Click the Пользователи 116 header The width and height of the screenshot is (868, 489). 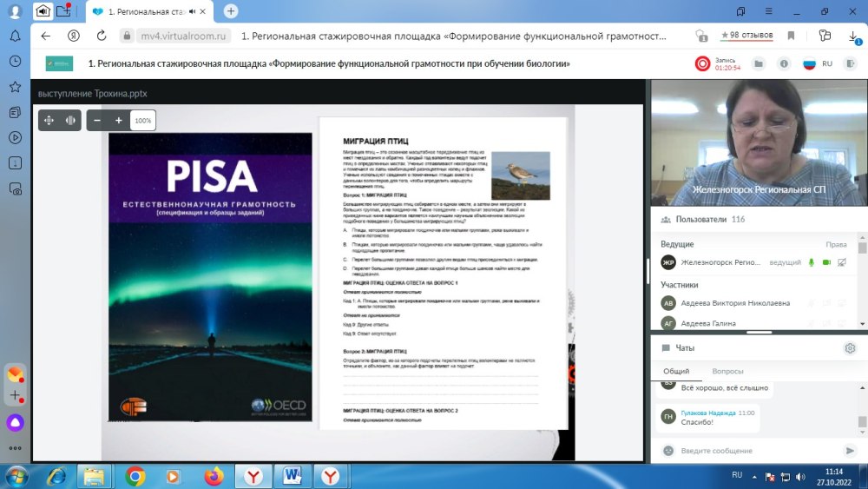[x=710, y=219]
